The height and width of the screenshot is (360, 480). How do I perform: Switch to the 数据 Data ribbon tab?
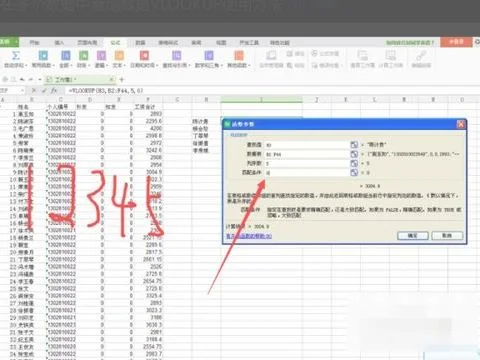pyautogui.click(x=140, y=43)
